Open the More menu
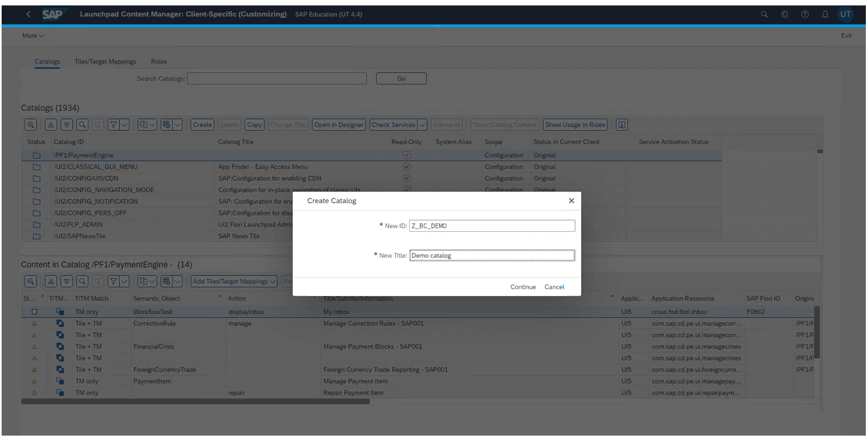This screenshot has width=868, height=441. tap(33, 36)
